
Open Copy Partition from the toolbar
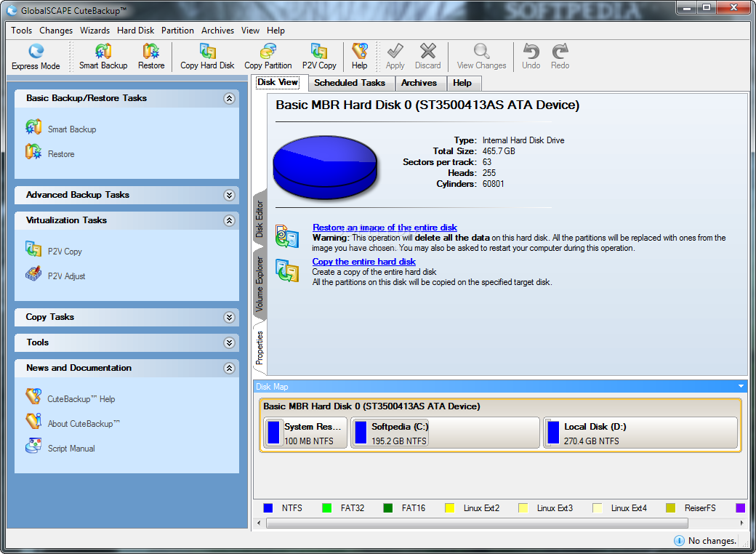tap(268, 57)
